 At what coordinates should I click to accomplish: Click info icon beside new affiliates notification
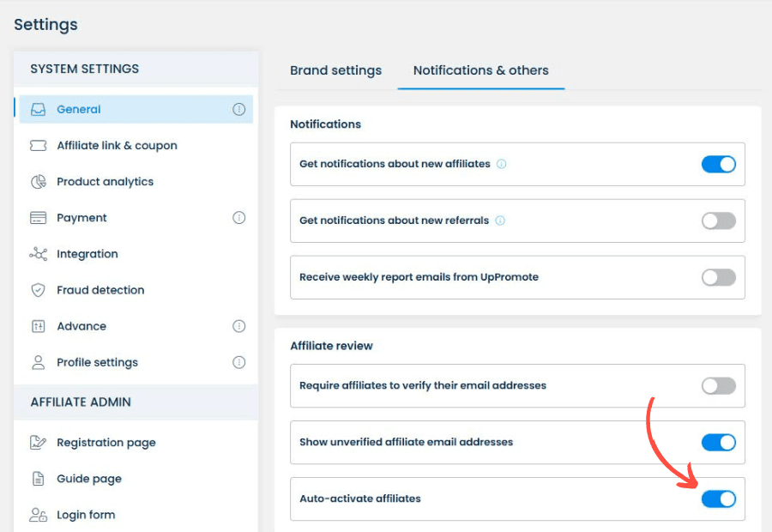click(x=501, y=164)
